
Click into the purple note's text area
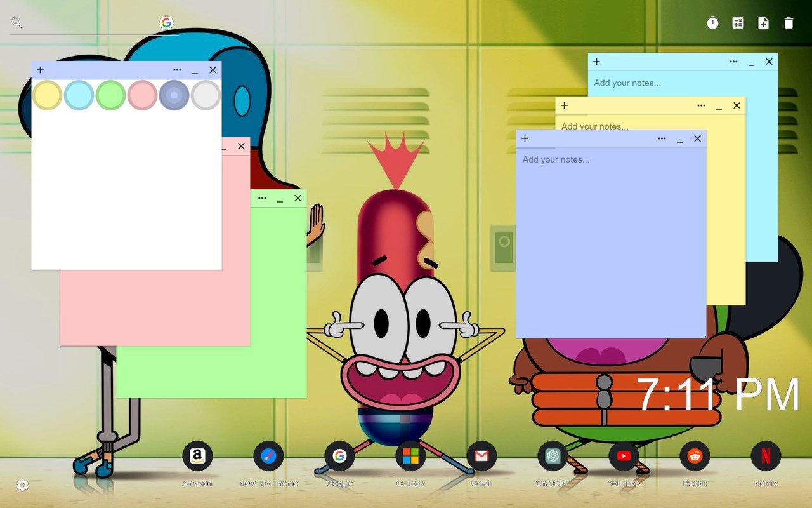click(611, 243)
